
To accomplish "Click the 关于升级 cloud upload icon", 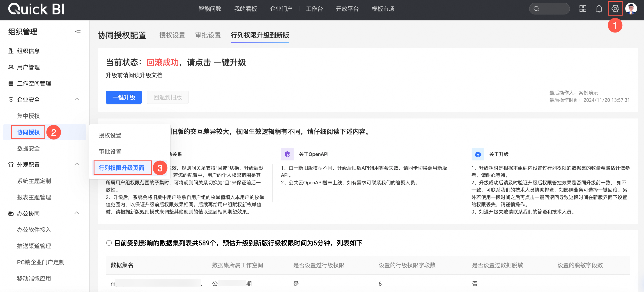I will [478, 154].
